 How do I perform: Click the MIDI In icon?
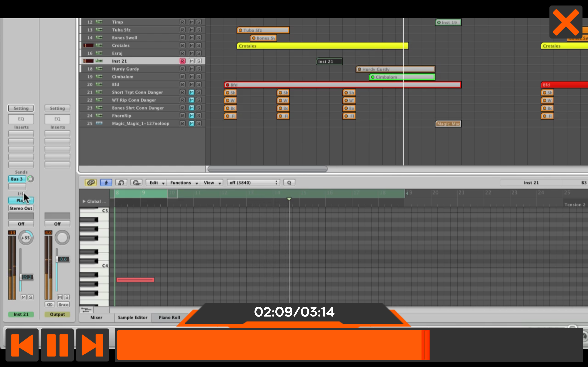coord(121,183)
